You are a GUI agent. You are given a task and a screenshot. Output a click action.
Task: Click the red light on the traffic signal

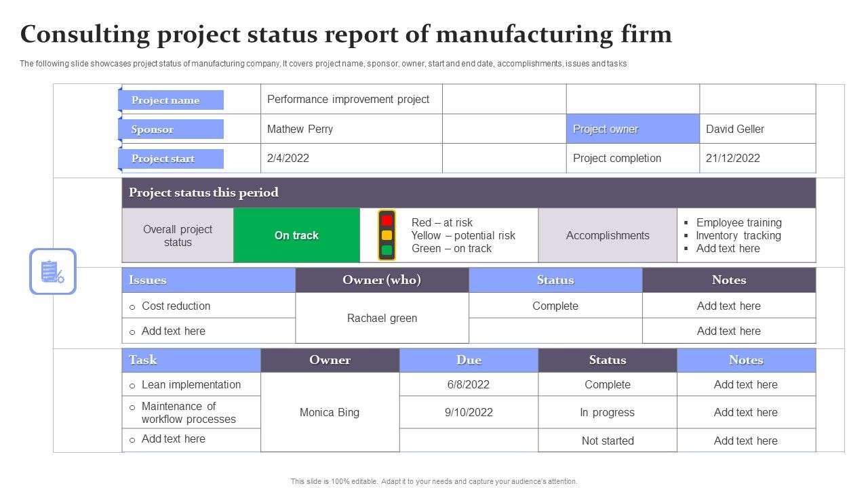point(387,220)
